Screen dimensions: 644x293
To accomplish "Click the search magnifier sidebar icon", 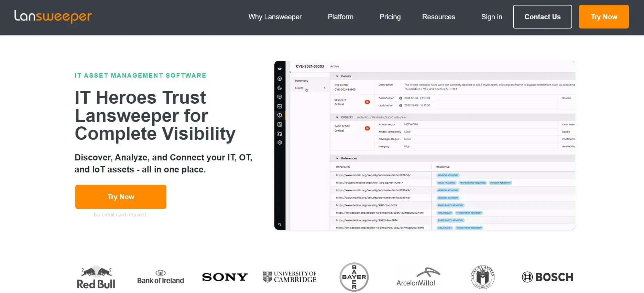I will 280,225.
